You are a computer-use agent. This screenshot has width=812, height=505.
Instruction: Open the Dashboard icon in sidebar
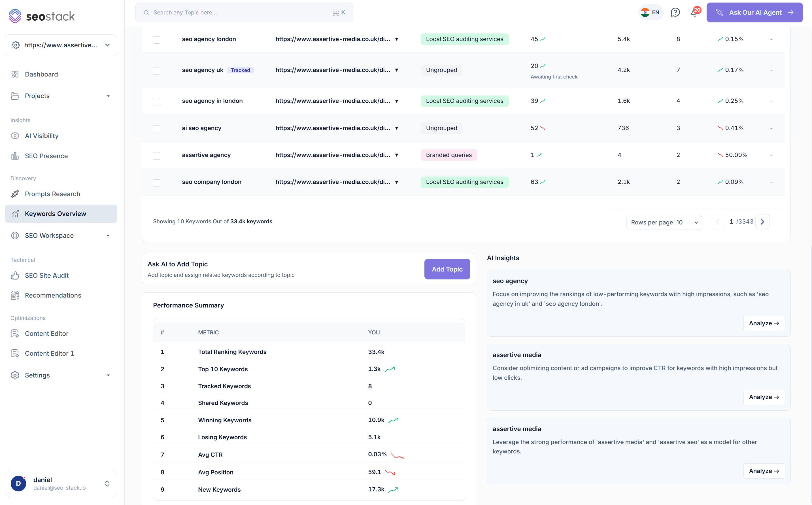point(15,74)
